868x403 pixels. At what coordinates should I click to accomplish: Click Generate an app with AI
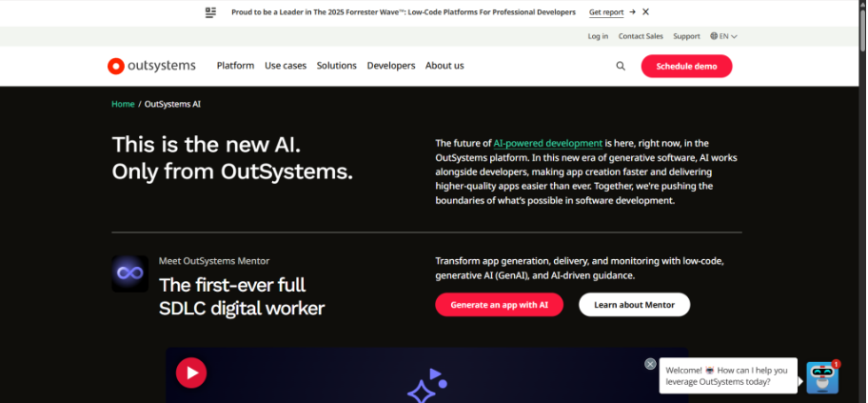[500, 305]
